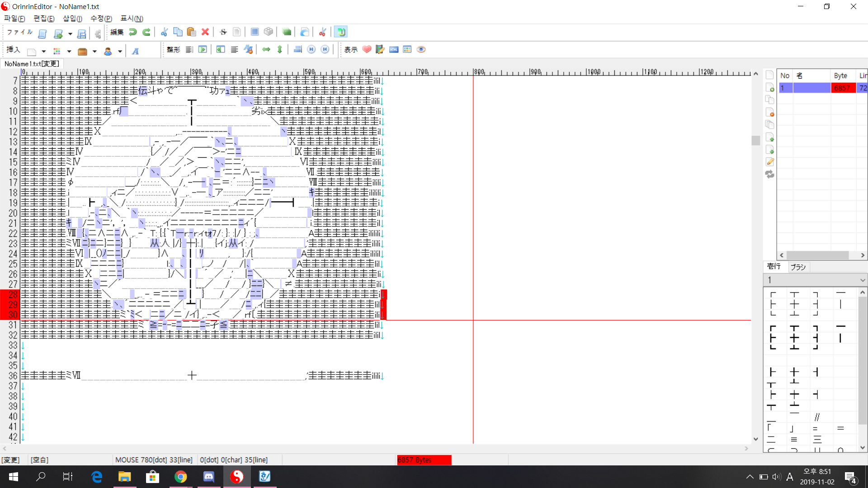Toggle the green horizontal flip arrows
The height and width of the screenshot is (488, 868).
(x=266, y=50)
